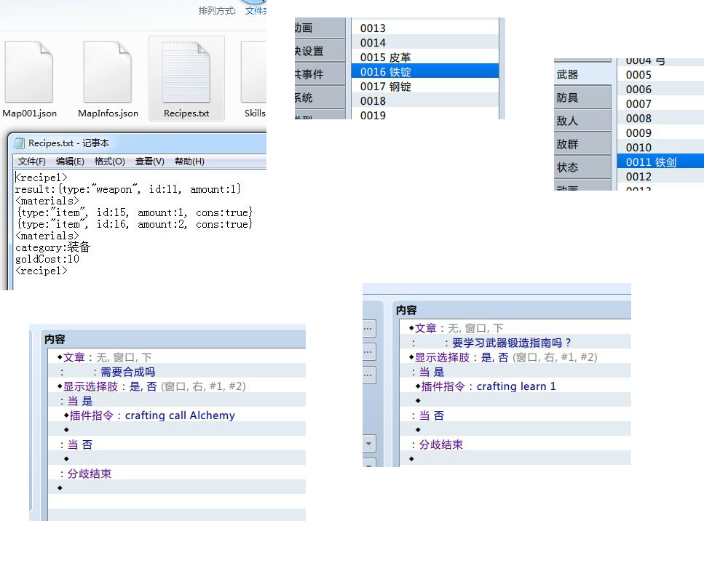Viewport: 728px width, 582px height.
Task: Select the Recipes.txt file icon
Action: (186, 73)
